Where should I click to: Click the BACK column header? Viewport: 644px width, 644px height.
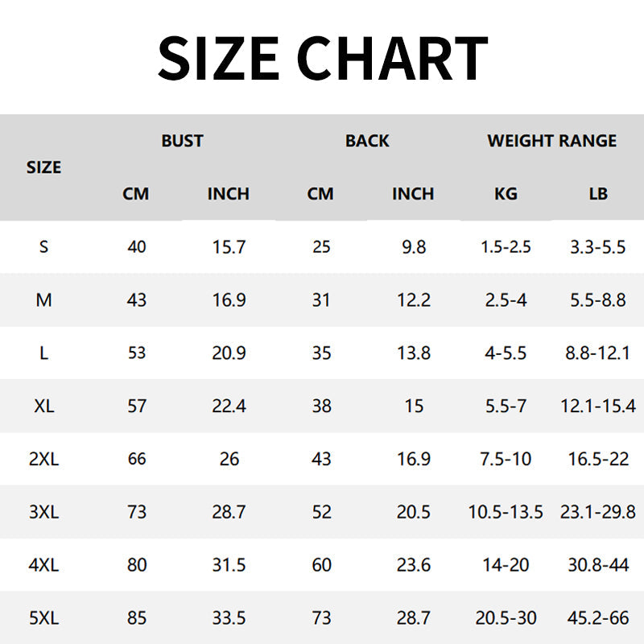[367, 141]
